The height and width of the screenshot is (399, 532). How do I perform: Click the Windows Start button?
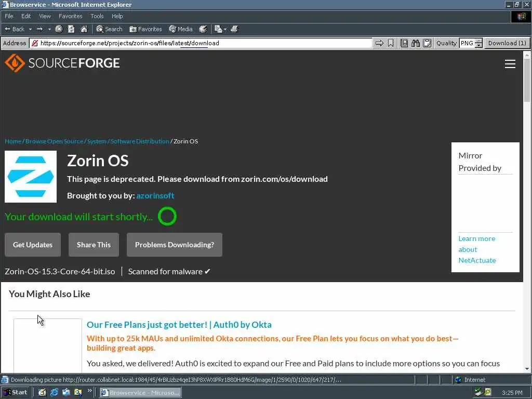point(16,392)
